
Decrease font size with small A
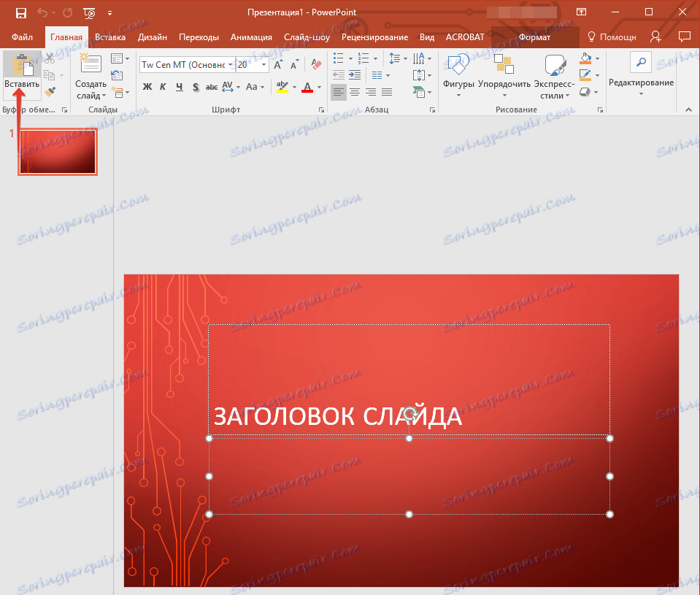click(x=294, y=65)
